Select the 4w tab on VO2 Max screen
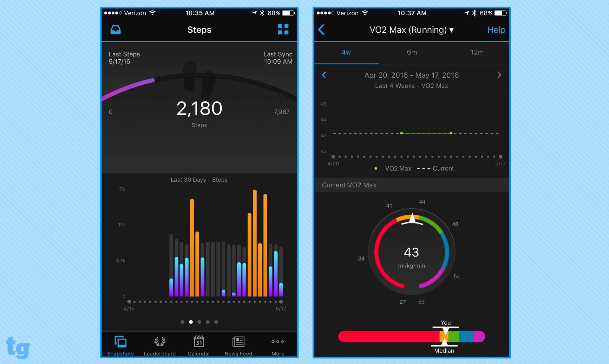The width and height of the screenshot is (609, 364). click(x=347, y=52)
